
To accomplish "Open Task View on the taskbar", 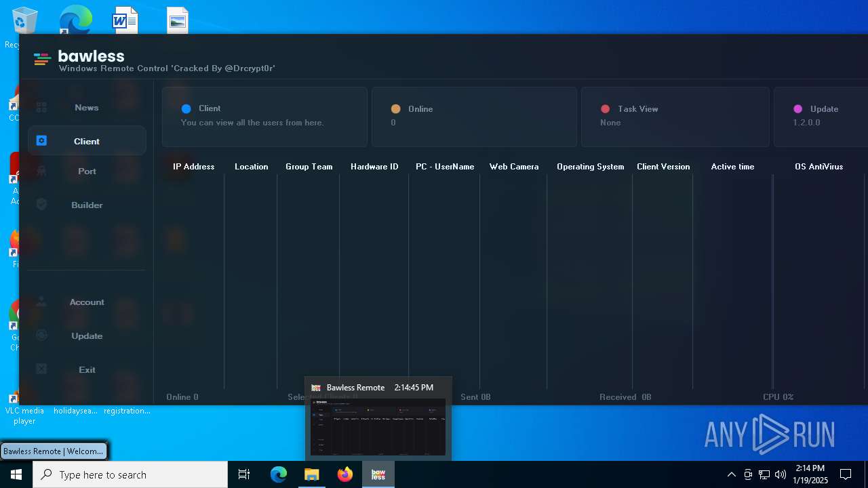I will click(244, 474).
